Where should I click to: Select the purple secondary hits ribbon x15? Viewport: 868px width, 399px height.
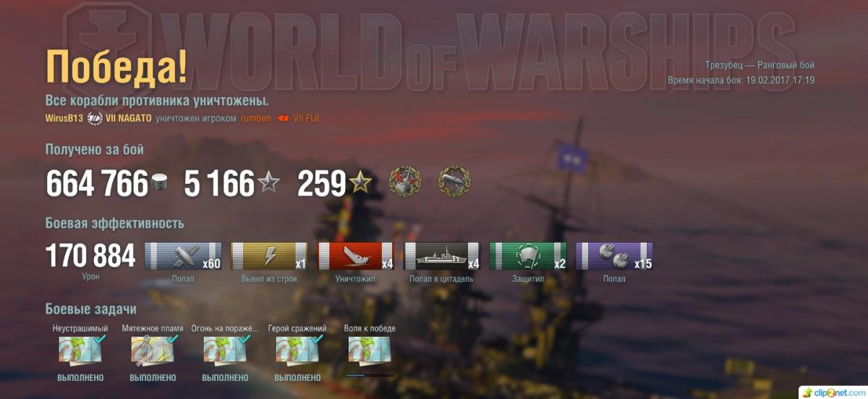coord(614,256)
